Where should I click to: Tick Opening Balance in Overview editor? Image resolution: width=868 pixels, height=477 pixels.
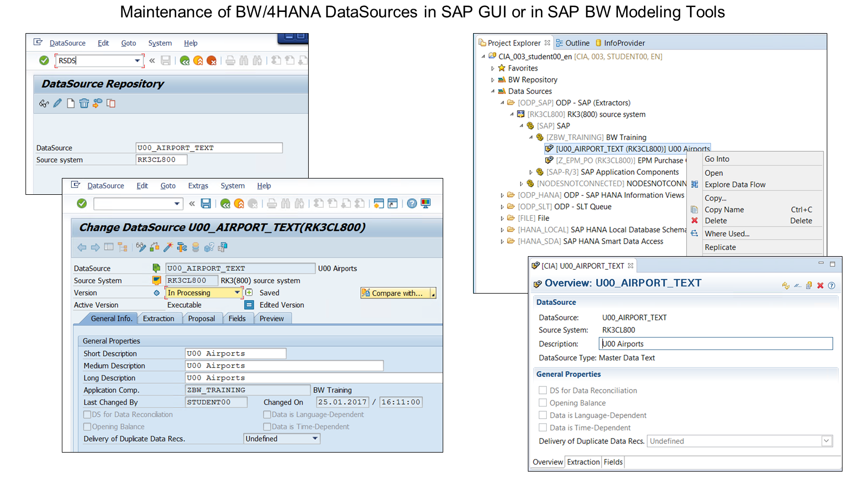(x=542, y=403)
